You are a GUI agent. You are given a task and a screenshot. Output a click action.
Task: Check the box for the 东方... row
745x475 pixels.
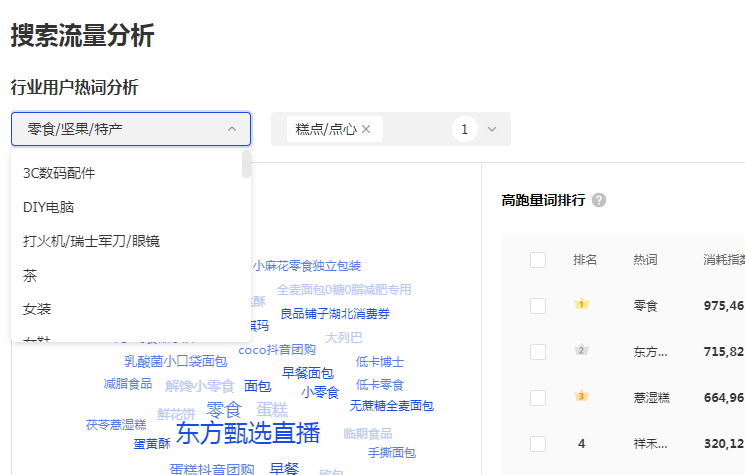pyautogui.click(x=538, y=352)
